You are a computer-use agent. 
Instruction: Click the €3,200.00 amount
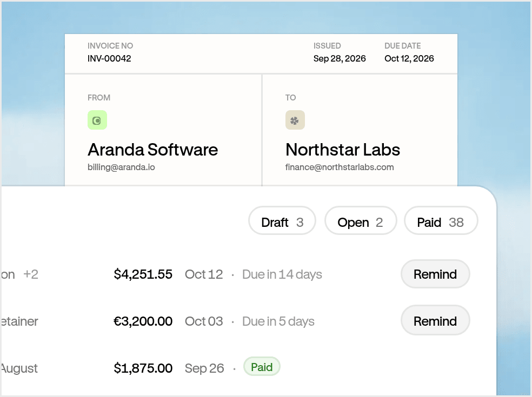click(143, 321)
